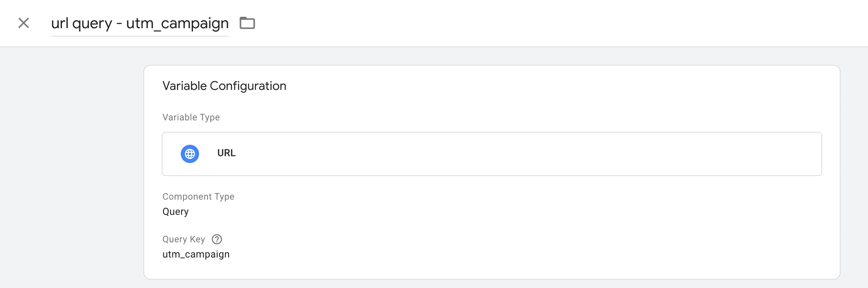Click the word 'query' in the title field

(x=92, y=24)
